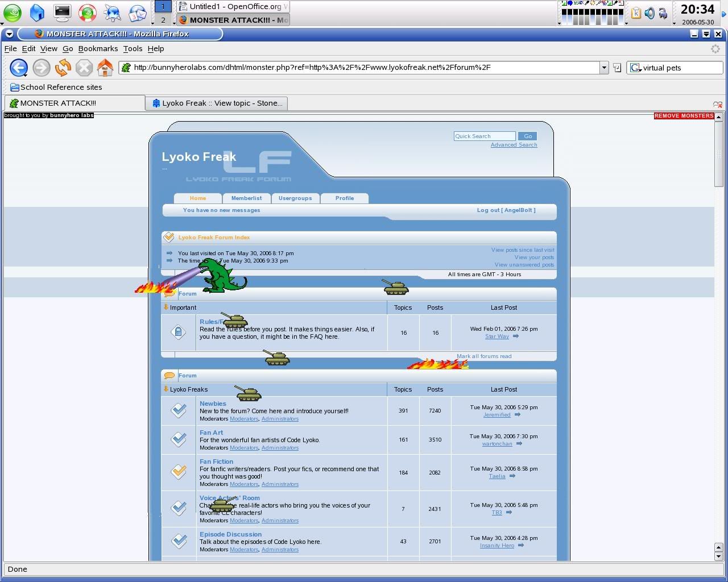Image resolution: width=728 pixels, height=582 pixels.
Task: Click the Go button beside address bar
Action: (x=617, y=68)
